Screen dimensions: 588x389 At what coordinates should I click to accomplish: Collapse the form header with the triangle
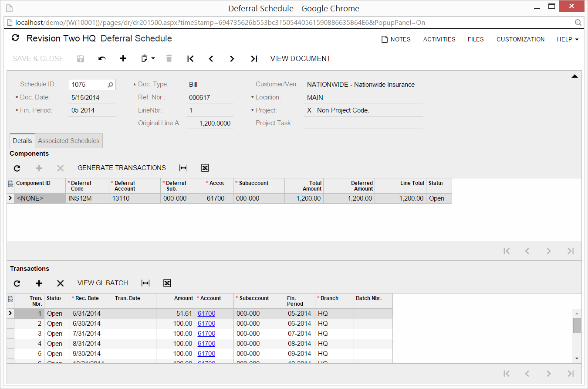[574, 76]
